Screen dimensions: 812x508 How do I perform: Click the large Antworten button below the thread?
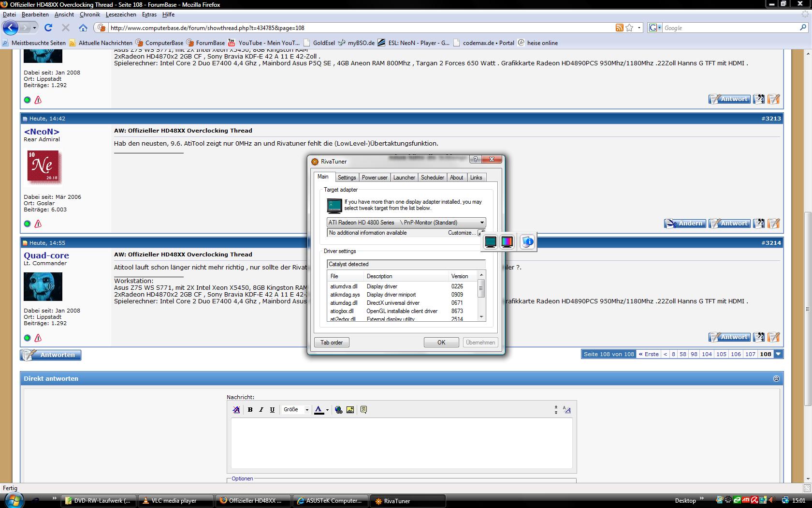click(x=51, y=355)
